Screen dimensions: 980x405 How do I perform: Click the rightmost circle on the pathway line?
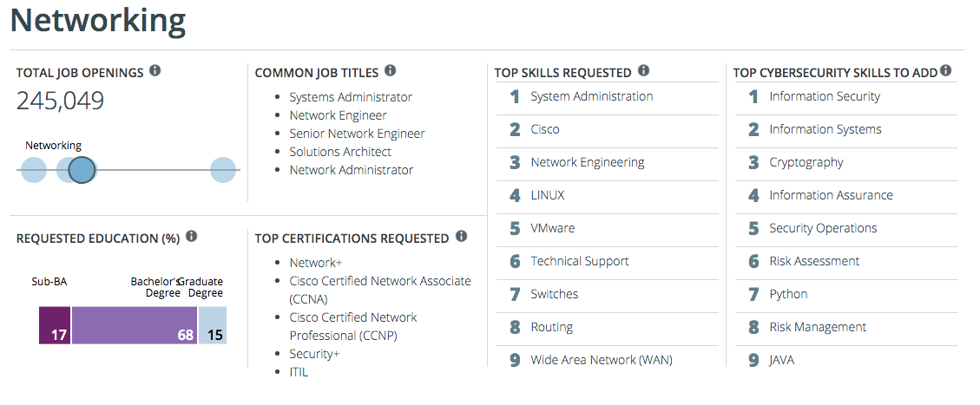click(x=223, y=170)
